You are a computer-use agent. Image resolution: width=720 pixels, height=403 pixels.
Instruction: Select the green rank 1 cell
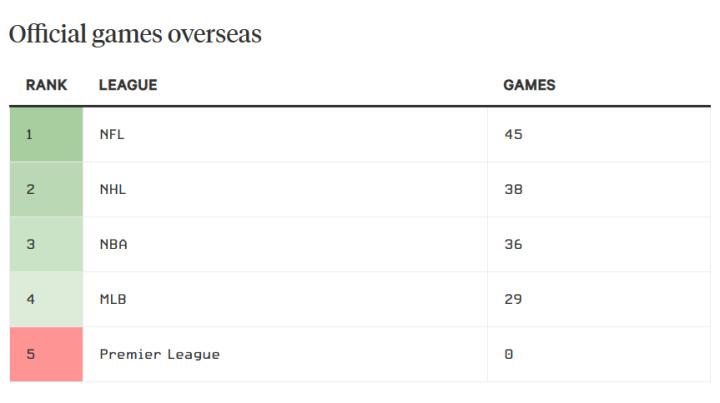coord(46,135)
